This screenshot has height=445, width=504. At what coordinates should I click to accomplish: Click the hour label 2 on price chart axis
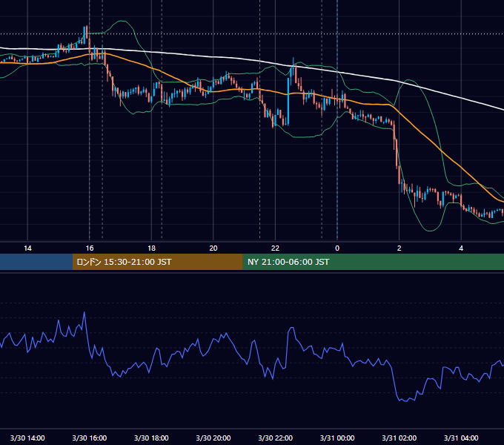[x=399, y=248]
